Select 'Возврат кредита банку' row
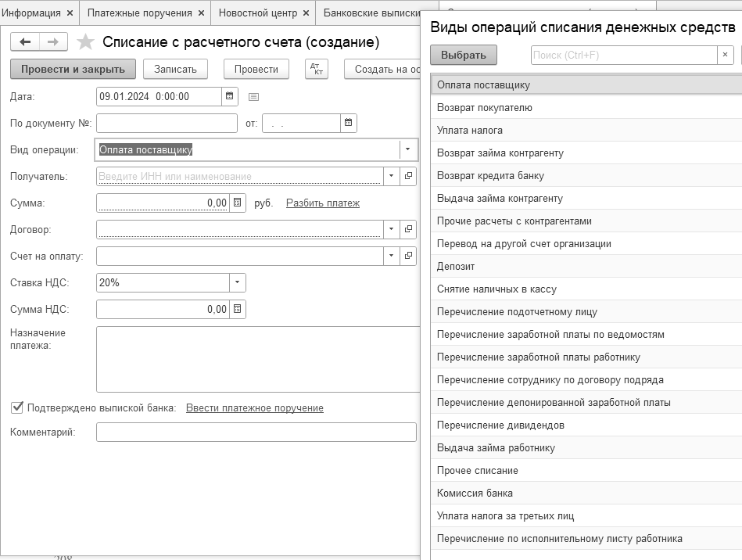This screenshot has height=560, width=742. [586, 176]
